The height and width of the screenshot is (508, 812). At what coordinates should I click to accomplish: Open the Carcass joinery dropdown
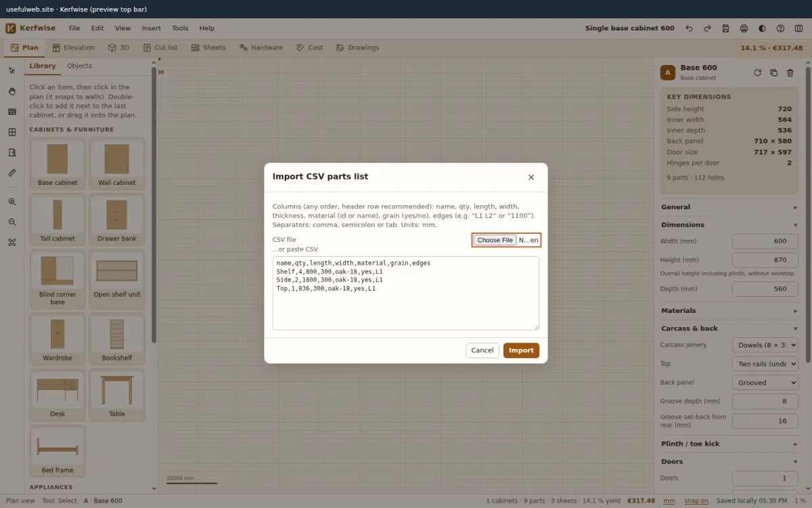(765, 345)
